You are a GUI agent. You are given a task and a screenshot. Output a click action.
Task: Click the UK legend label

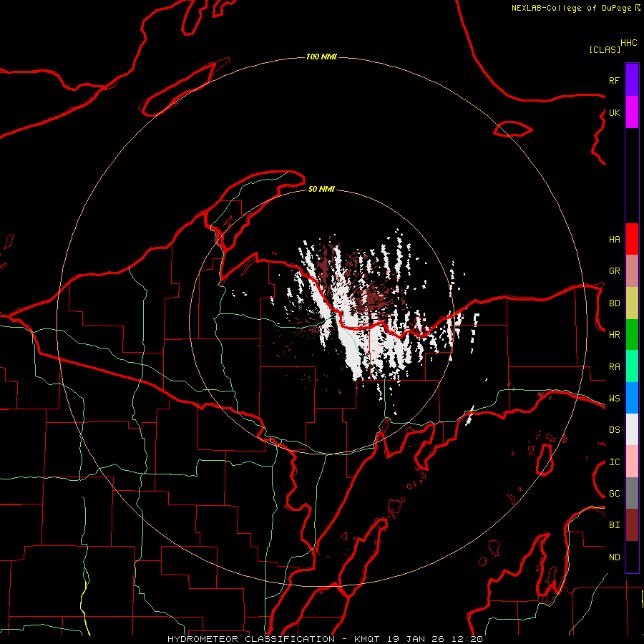(x=614, y=112)
